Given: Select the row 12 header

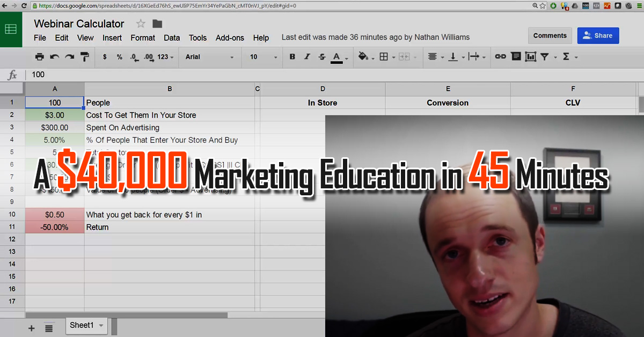Looking at the screenshot, I should [x=12, y=239].
